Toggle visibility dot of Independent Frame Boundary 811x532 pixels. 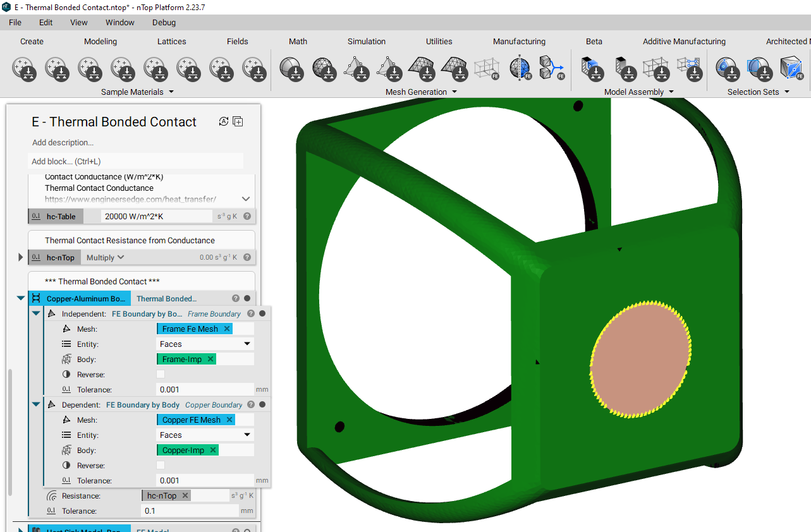(x=262, y=313)
